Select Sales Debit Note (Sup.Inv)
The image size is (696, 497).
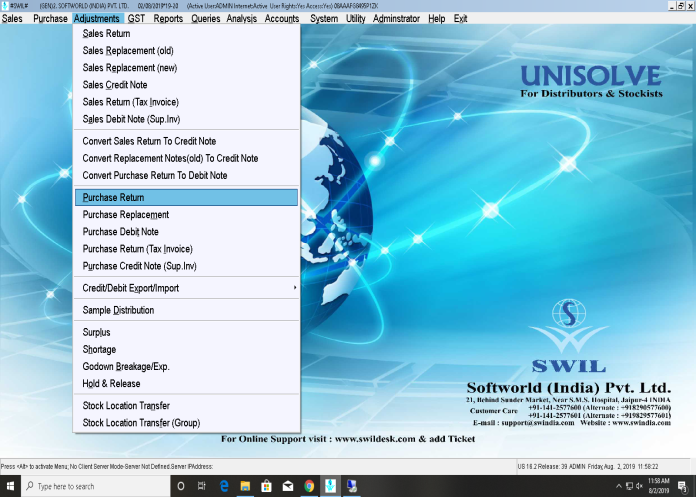(x=186, y=119)
